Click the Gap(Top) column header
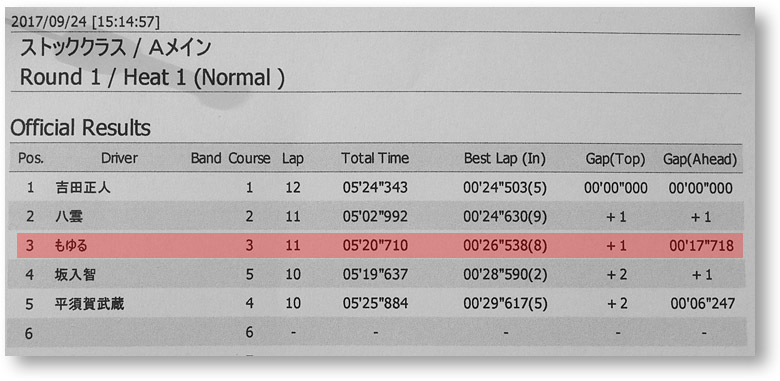 (x=615, y=159)
